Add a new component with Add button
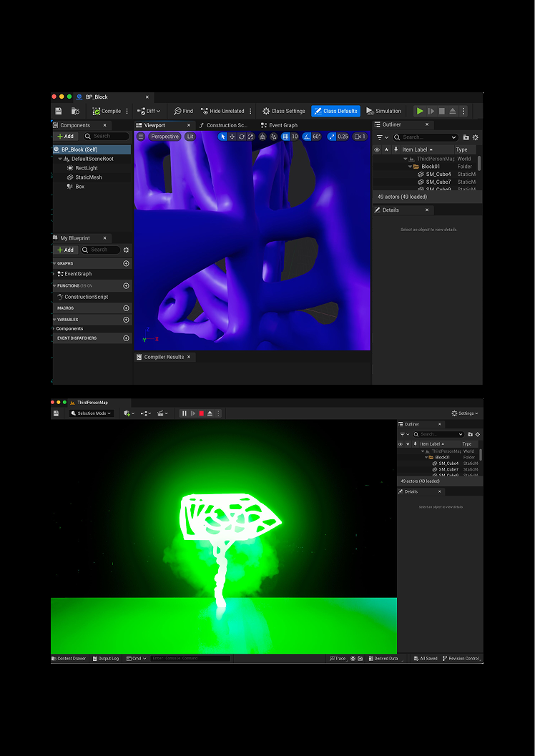535x756 pixels. tap(65, 137)
